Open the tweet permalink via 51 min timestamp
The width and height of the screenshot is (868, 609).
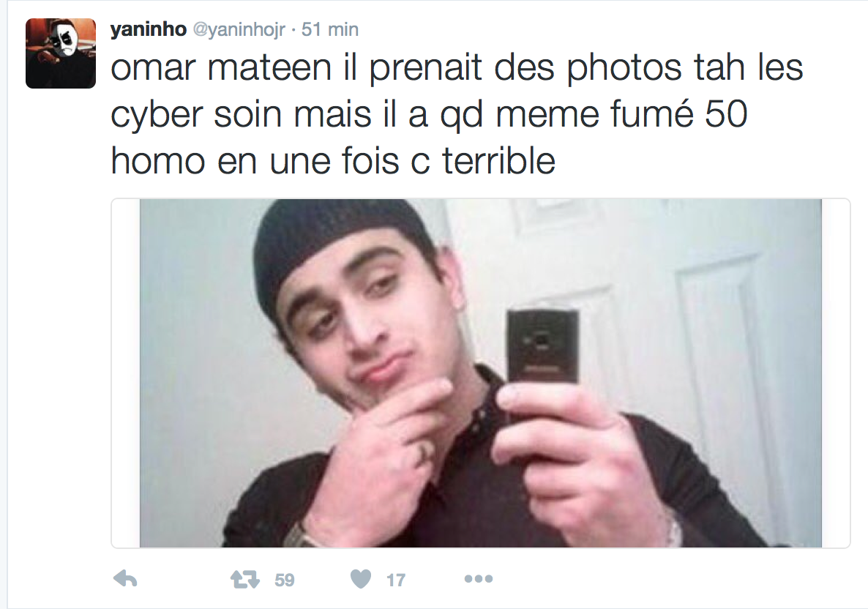(x=330, y=29)
